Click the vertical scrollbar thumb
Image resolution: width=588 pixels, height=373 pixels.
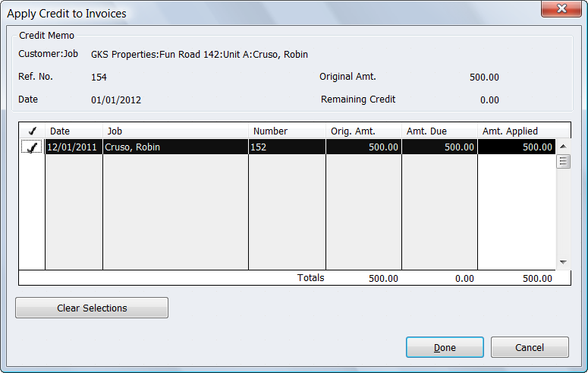(x=563, y=161)
